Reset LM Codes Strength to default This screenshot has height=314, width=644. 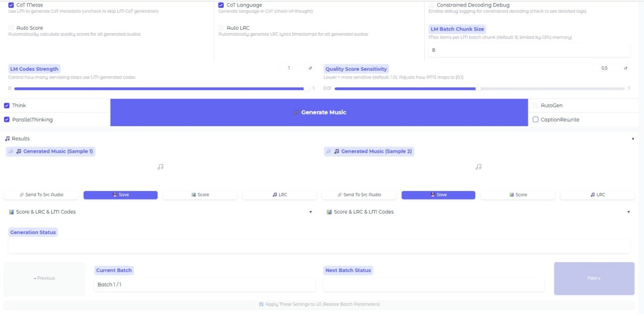(x=310, y=68)
